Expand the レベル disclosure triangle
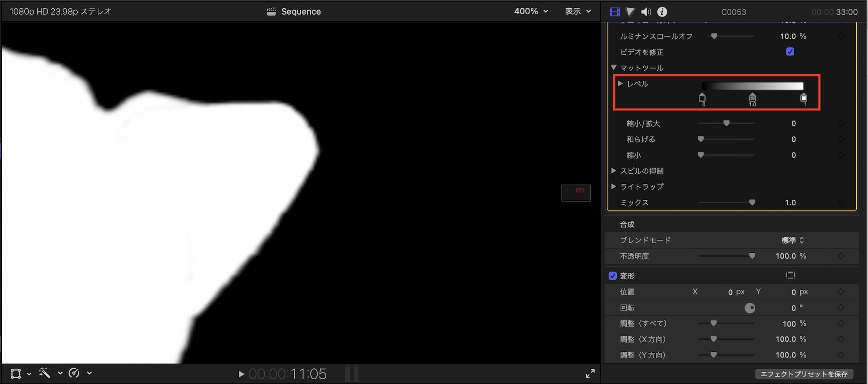The image size is (868, 384). (621, 83)
